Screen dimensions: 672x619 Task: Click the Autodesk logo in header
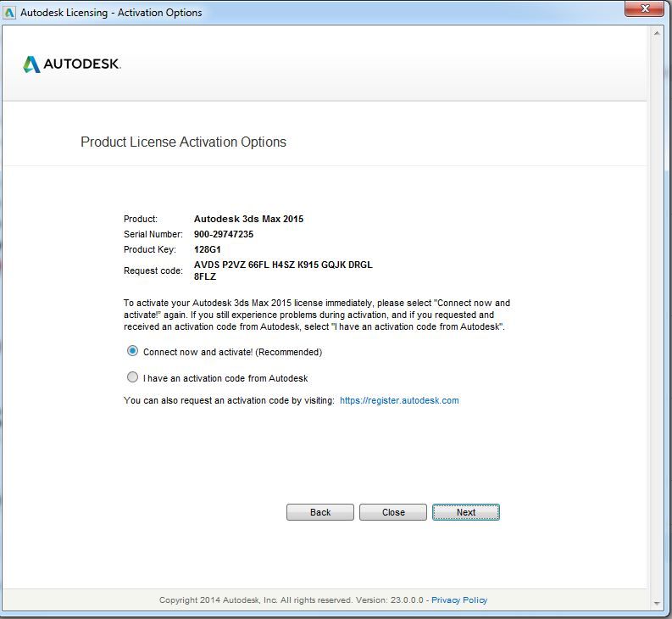71,64
